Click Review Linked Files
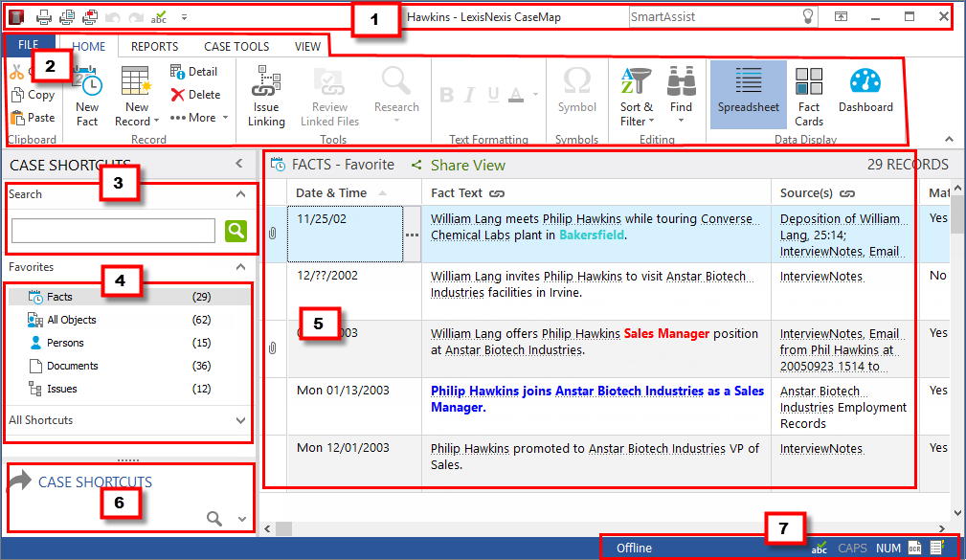This screenshot has height=560, width=966. point(329,96)
